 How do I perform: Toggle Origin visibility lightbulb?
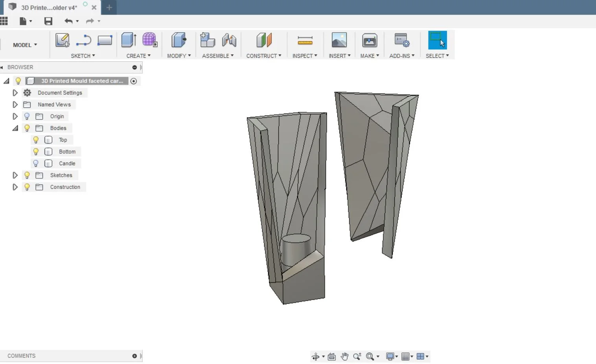point(26,116)
